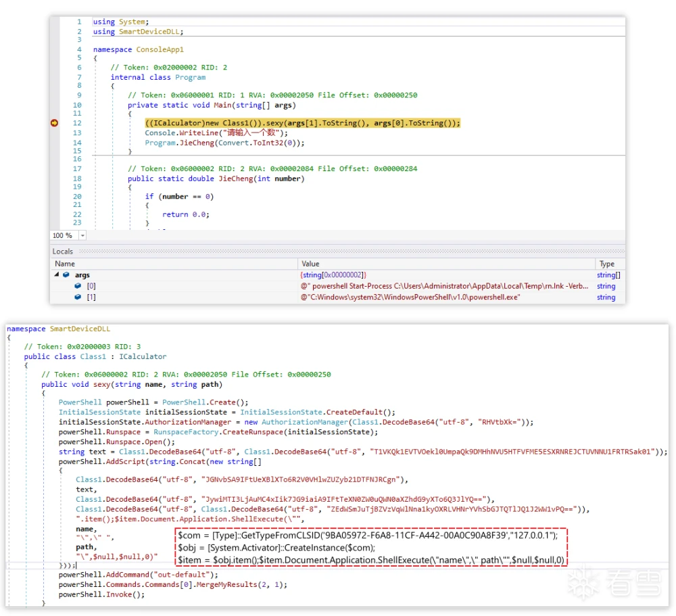The width and height of the screenshot is (676, 616).
Task: Click the 'string text =' DecodeBase64 line
Action: point(363,452)
